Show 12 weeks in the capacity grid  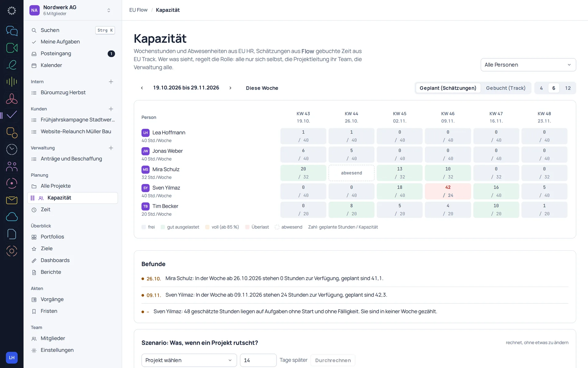[x=568, y=88]
